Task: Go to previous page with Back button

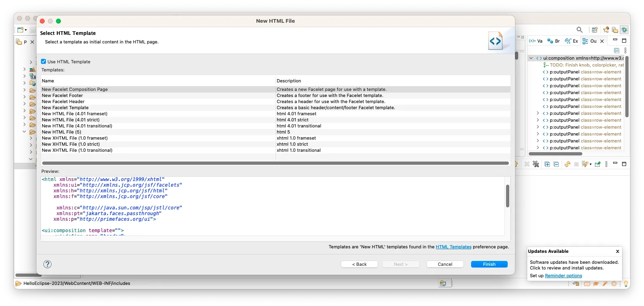Action: click(360, 264)
